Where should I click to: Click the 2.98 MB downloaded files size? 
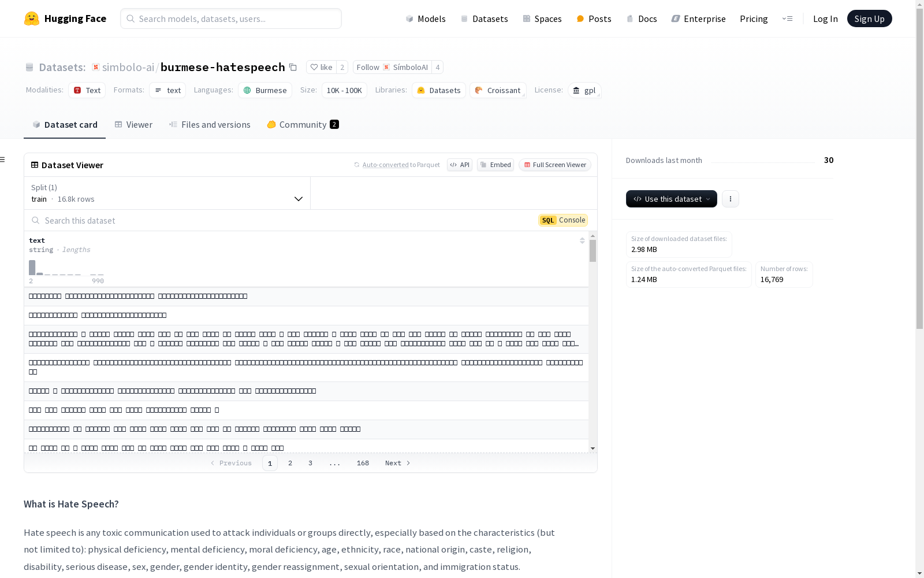click(x=644, y=249)
